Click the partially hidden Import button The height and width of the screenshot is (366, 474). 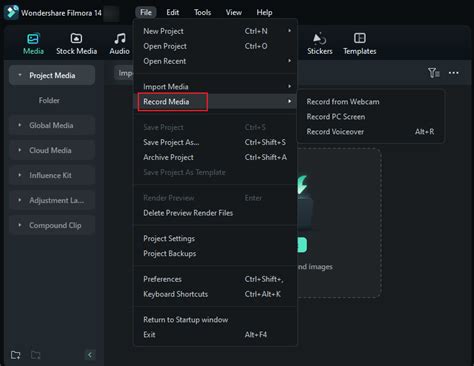pyautogui.click(x=124, y=73)
